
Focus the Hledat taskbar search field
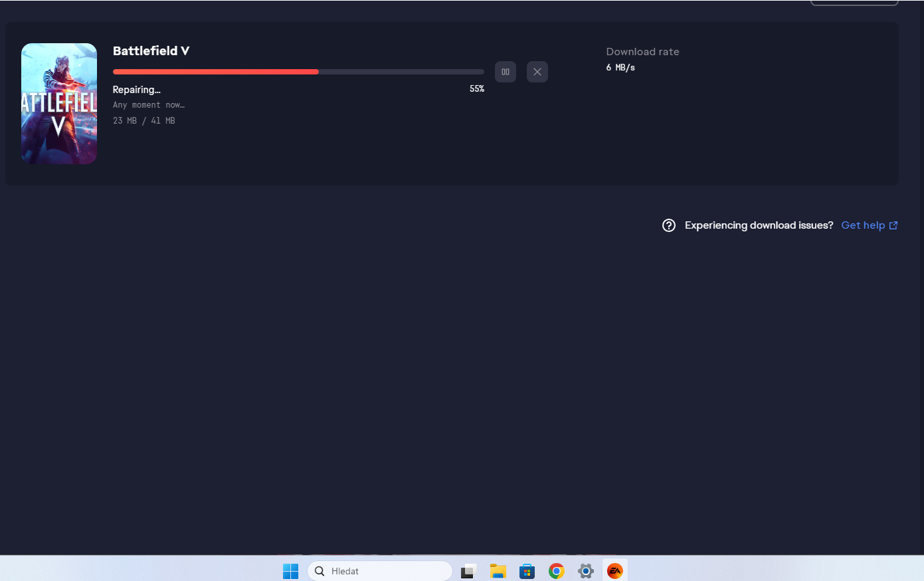point(380,571)
